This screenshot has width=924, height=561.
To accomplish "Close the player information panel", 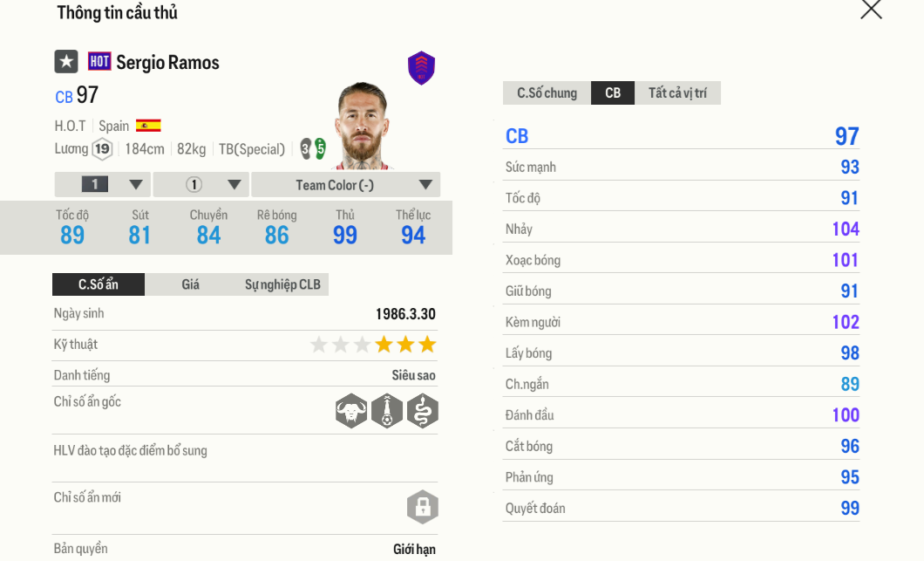I will tap(871, 10).
